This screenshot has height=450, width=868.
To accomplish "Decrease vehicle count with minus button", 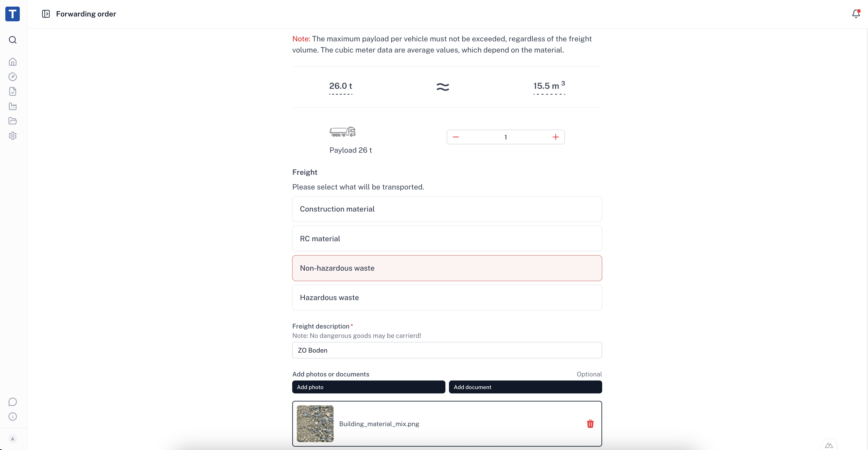I will [x=456, y=137].
